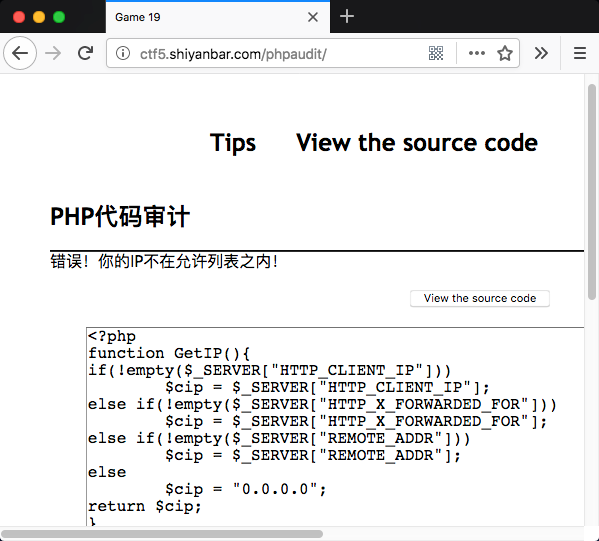Open a new tab with plus
Image resolution: width=599 pixels, height=541 pixels.
(346, 16)
